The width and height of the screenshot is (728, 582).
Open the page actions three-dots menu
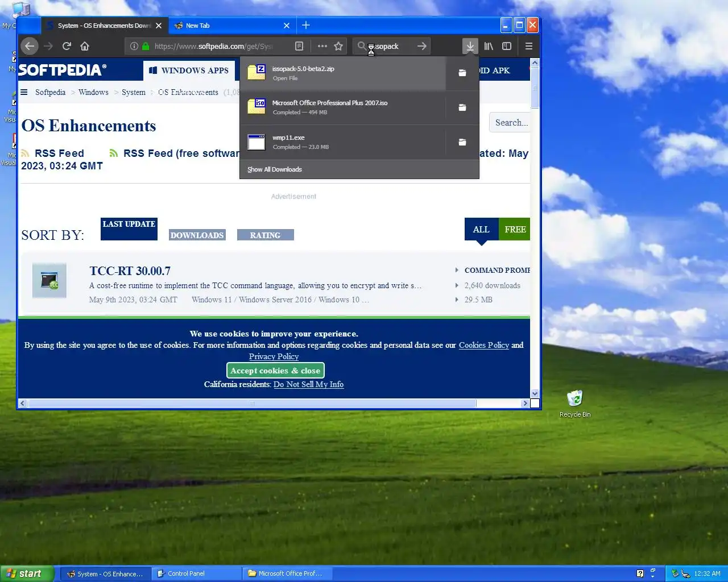coord(322,46)
